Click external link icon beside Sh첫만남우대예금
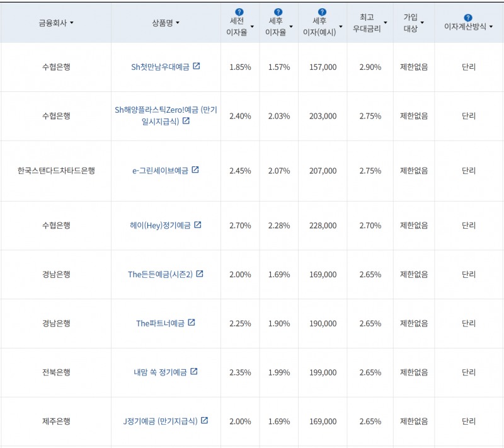Viewport: 504px width, 448px height. pyautogui.click(x=197, y=66)
